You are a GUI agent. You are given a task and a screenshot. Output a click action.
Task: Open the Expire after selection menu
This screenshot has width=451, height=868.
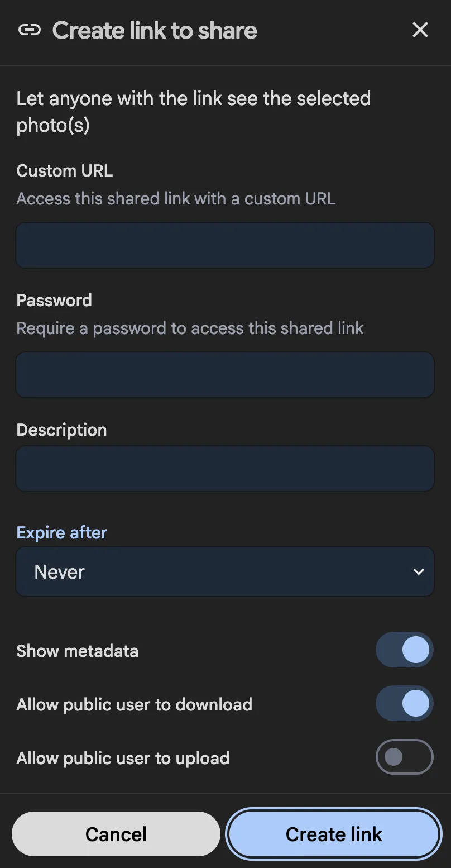(x=224, y=571)
